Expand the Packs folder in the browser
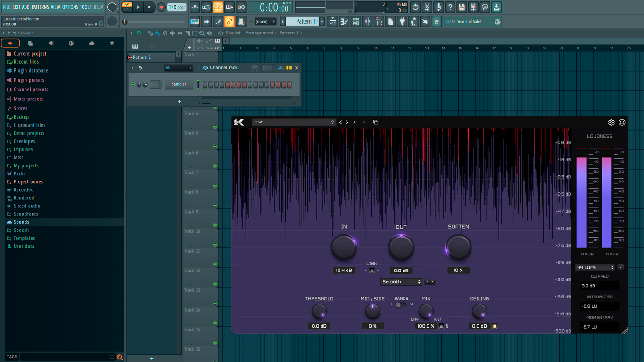The width and height of the screenshot is (644, 362). coord(20,174)
